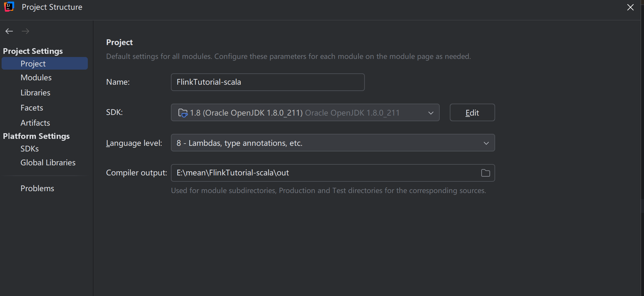Screen dimensions: 644x296
Task: Expand the Language level dropdown arrow
Action: click(x=486, y=143)
